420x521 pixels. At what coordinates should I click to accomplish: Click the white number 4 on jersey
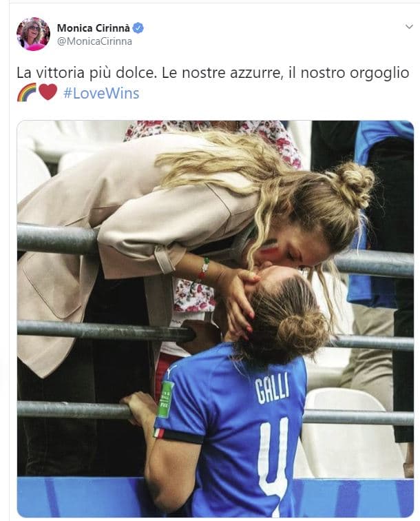click(273, 467)
